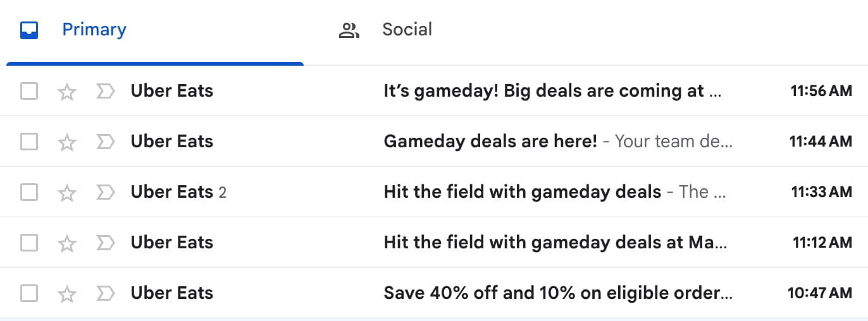This screenshot has height=321, width=868.
Task: Switch to the Primary inbox tab
Action: [94, 30]
